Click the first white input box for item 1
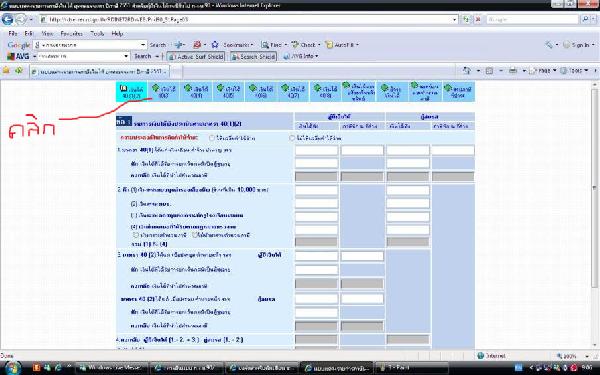The image size is (600, 375). (316, 150)
